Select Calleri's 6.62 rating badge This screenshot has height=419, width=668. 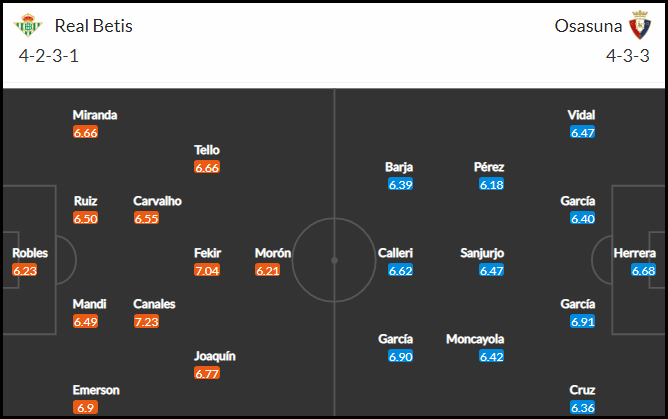click(x=400, y=270)
